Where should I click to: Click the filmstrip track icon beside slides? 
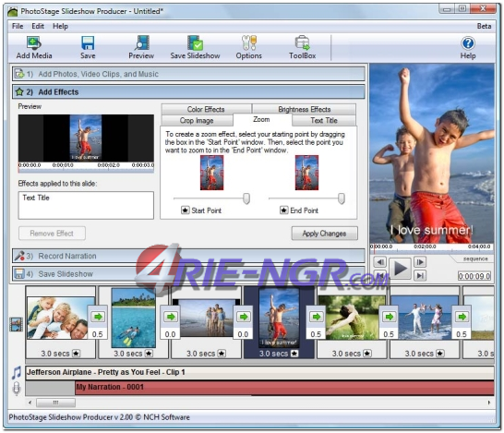click(x=16, y=324)
